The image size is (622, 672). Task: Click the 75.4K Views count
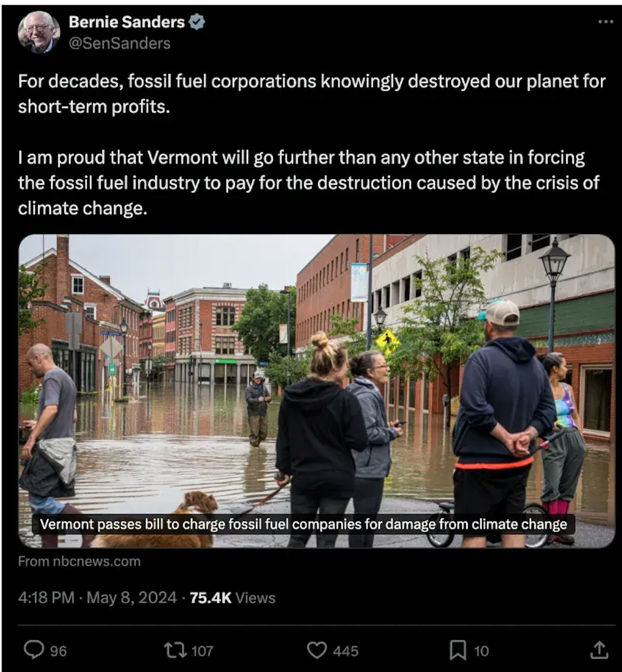232,597
